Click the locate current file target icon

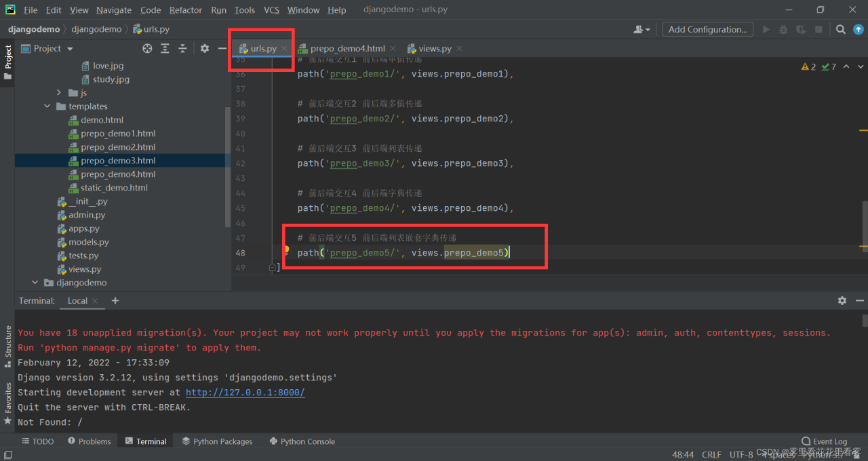point(147,49)
